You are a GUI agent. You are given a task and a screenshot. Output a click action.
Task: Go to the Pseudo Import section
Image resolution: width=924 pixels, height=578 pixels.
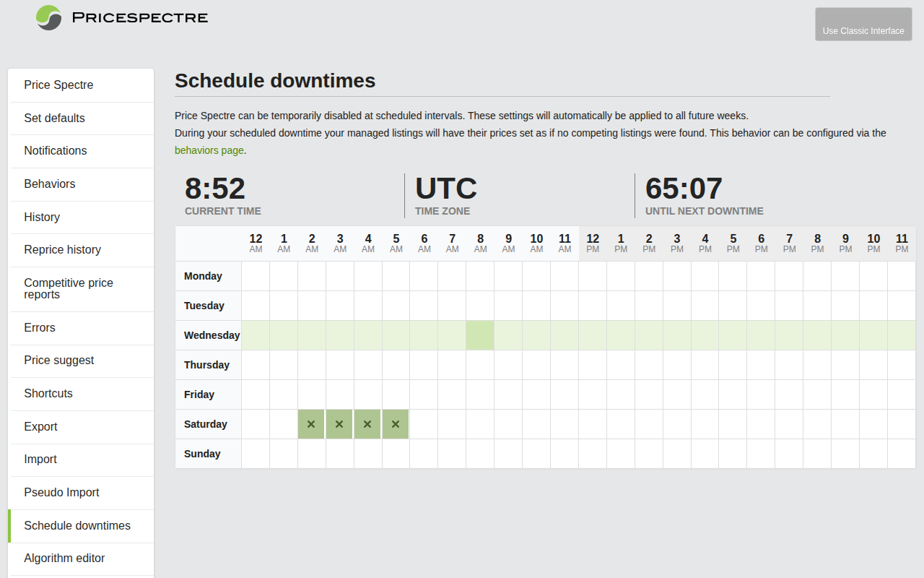point(61,492)
